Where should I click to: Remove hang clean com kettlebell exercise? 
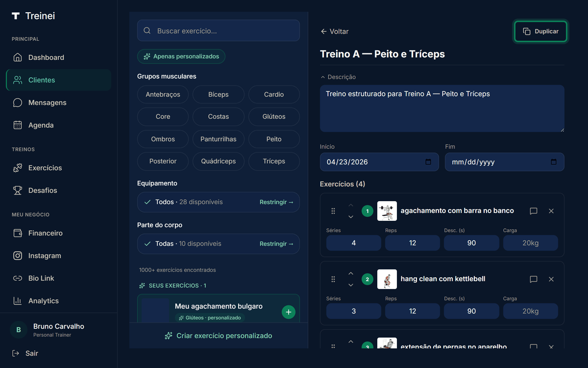tap(551, 279)
